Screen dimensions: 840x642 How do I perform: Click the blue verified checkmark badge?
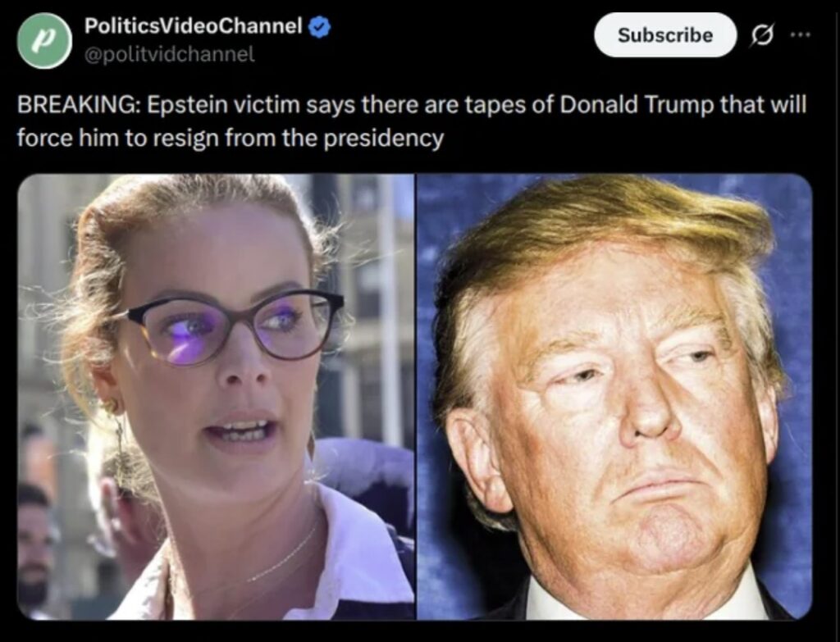pyautogui.click(x=319, y=27)
